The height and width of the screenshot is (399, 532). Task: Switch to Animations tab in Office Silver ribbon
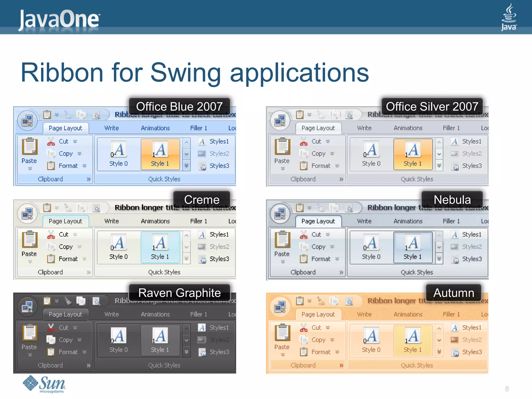408,128
